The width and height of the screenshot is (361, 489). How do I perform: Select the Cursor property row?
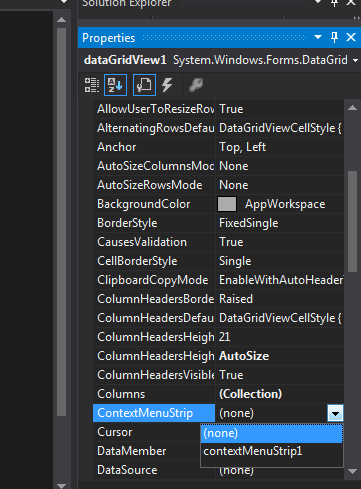[147, 432]
